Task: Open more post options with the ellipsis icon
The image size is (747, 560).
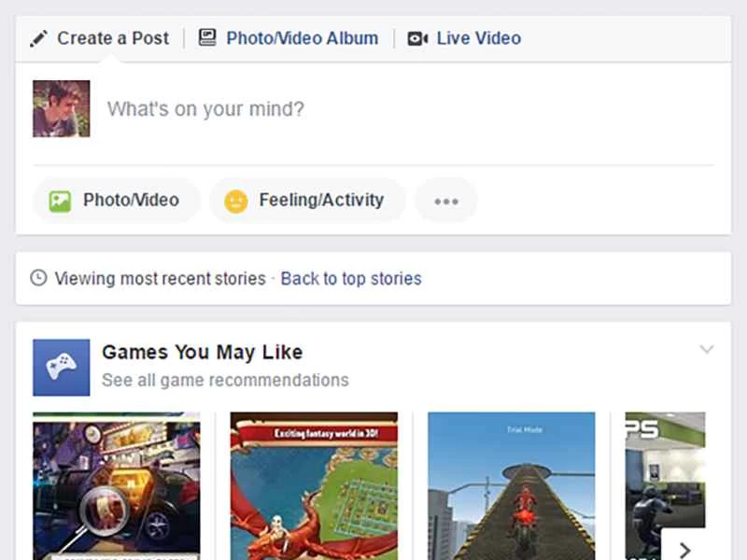Action: click(446, 200)
